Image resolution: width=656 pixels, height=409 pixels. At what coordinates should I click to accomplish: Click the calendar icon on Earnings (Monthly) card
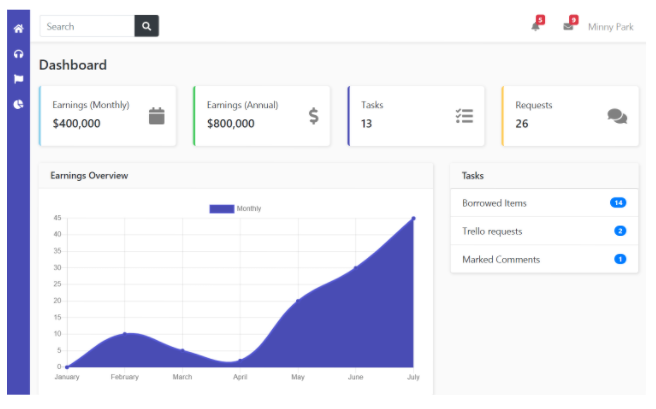[x=156, y=116]
